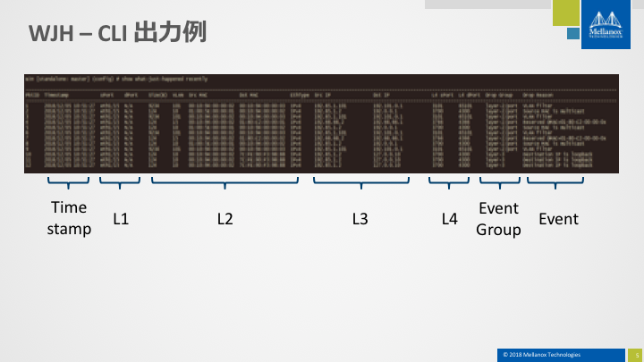This screenshot has width=644, height=362.
Task: Click the slide number 5 box
Action: (x=635, y=356)
